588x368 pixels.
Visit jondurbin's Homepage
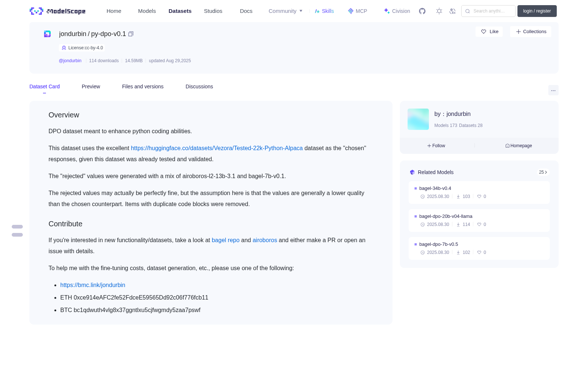[x=519, y=146]
